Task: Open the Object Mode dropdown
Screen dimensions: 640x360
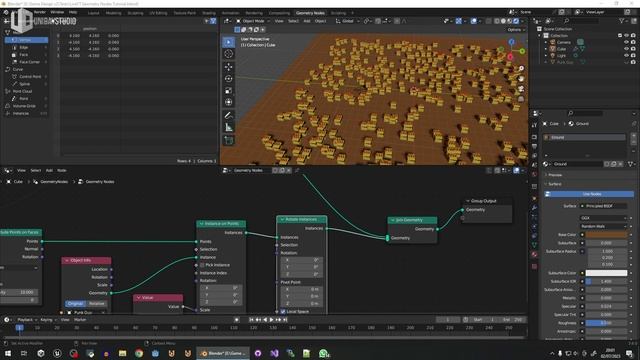Action: click(x=253, y=21)
